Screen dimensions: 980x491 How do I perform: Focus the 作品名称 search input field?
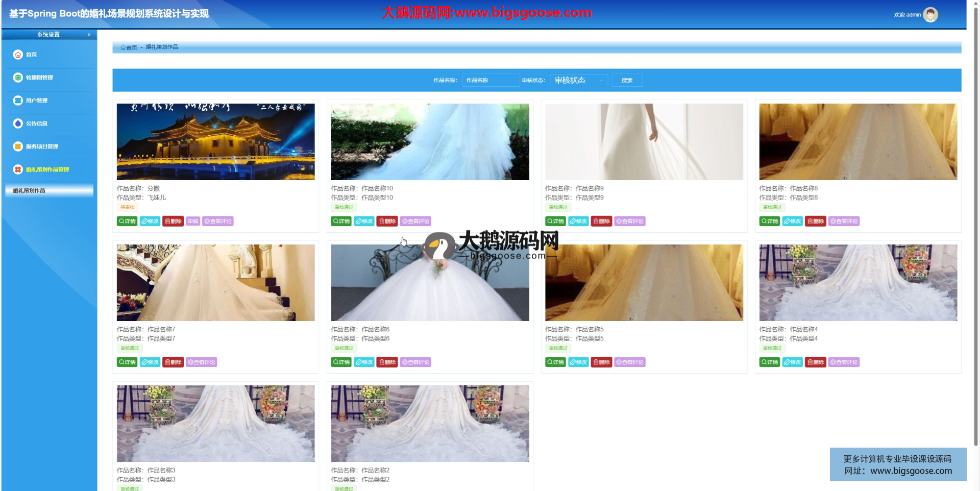(x=491, y=80)
